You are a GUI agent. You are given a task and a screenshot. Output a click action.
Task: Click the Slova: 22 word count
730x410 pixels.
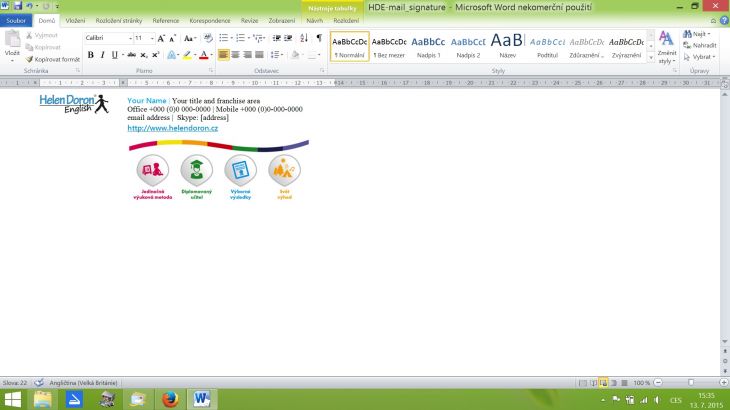point(15,383)
